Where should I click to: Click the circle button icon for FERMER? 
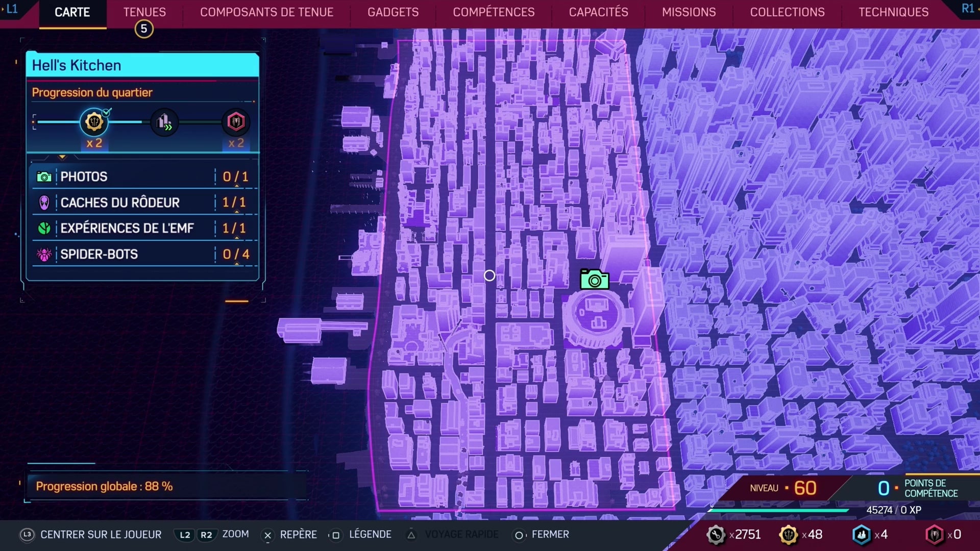tap(519, 535)
